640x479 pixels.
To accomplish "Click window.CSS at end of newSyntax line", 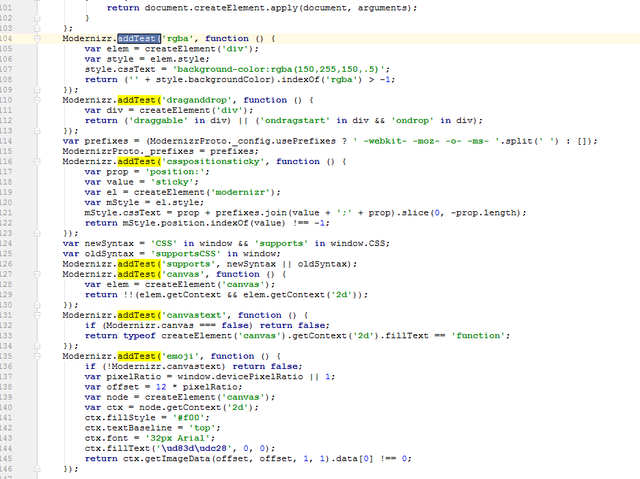I will [x=358, y=244].
